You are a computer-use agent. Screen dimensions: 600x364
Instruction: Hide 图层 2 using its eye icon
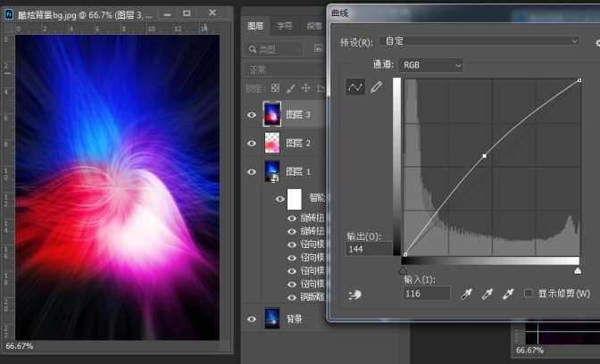coord(252,143)
